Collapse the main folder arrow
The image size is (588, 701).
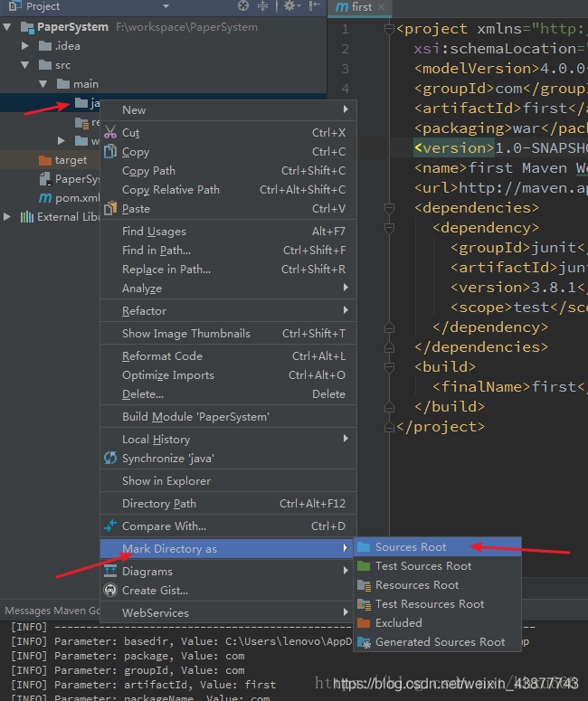pos(43,84)
